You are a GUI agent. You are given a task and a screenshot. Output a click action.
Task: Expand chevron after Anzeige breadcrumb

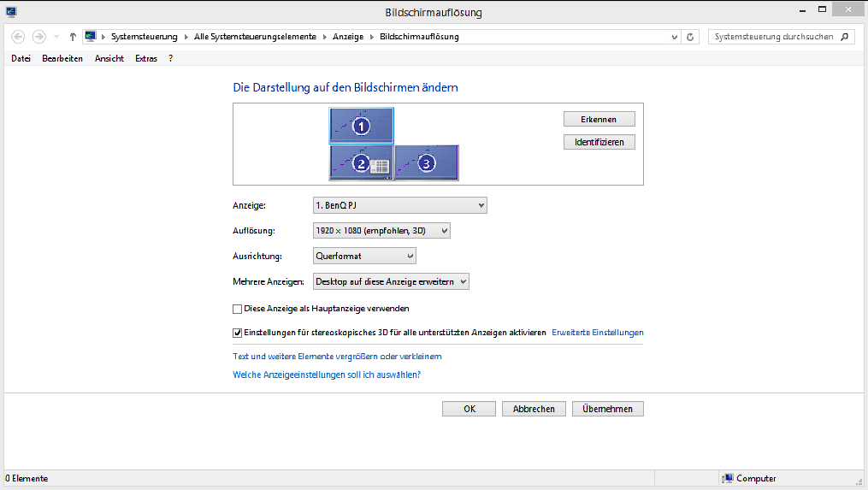372,37
